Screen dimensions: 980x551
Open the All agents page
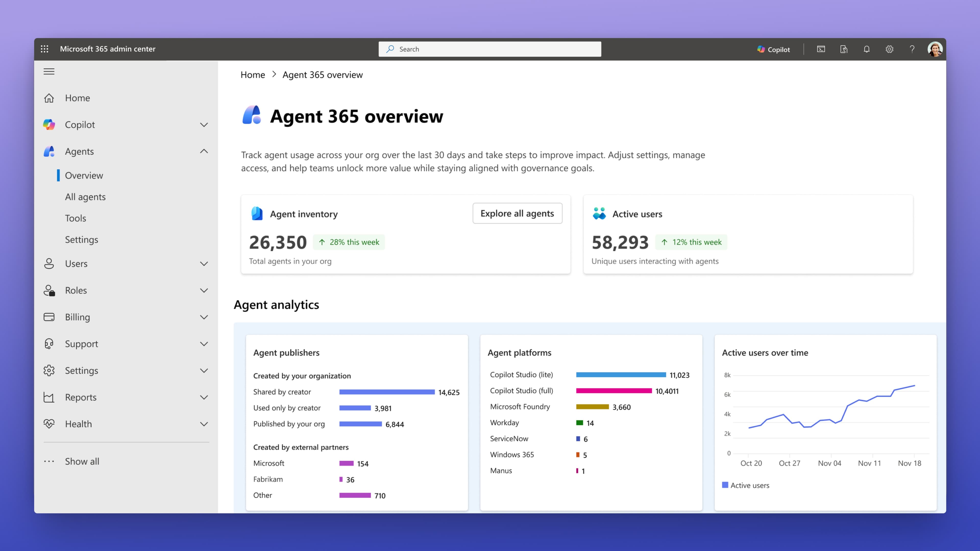pos(85,197)
